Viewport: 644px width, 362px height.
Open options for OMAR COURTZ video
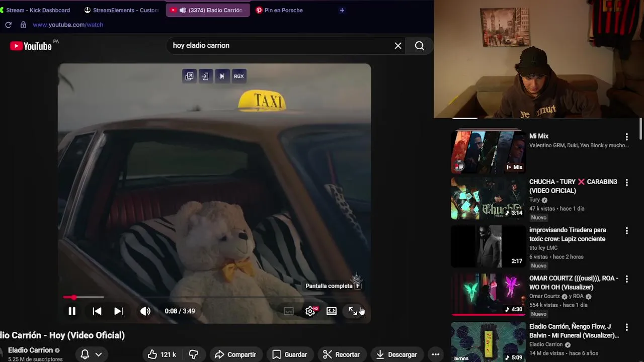(x=626, y=279)
